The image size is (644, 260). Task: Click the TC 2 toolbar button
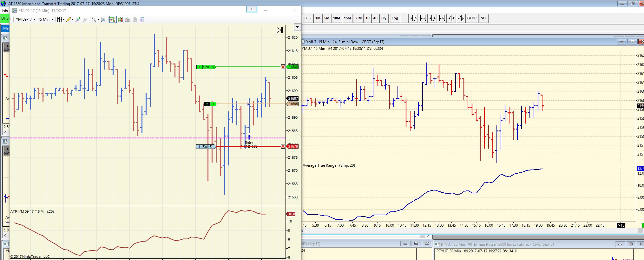point(307,18)
